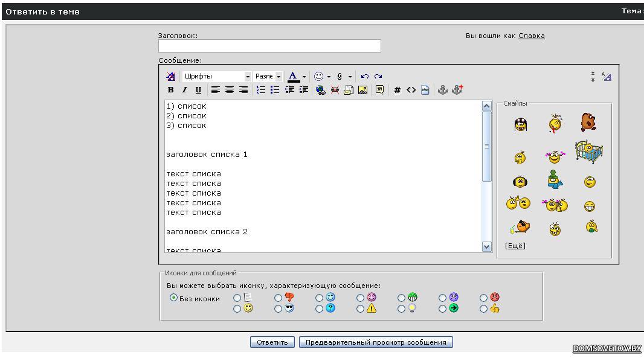Insert a numbered (ordered) list
Screen dimensions: 644x358
click(x=261, y=90)
